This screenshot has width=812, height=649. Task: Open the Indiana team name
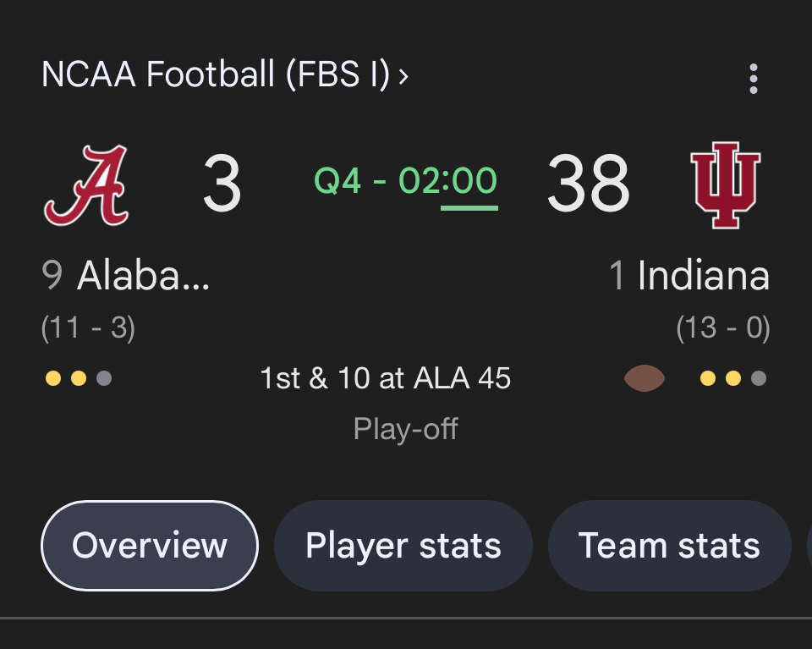(703, 277)
